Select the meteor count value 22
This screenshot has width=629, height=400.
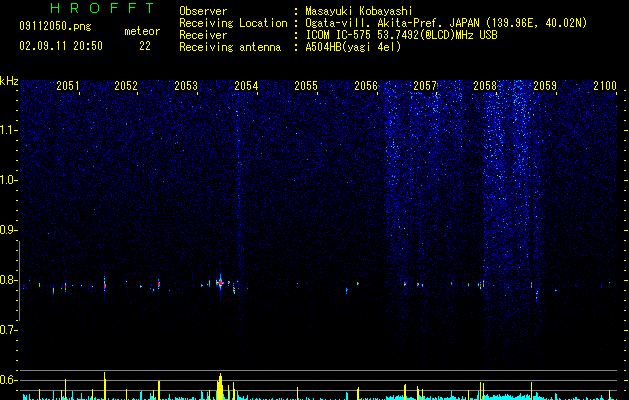click(145, 46)
